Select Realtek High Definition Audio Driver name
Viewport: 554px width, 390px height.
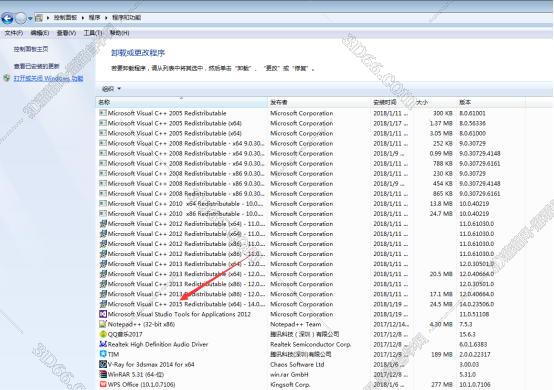158,344
